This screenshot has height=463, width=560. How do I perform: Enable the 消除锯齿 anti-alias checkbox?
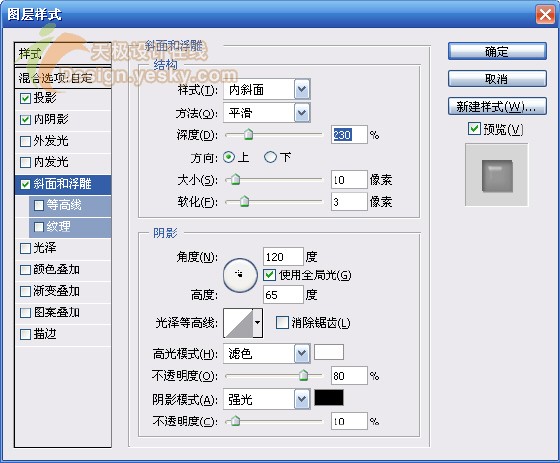282,323
